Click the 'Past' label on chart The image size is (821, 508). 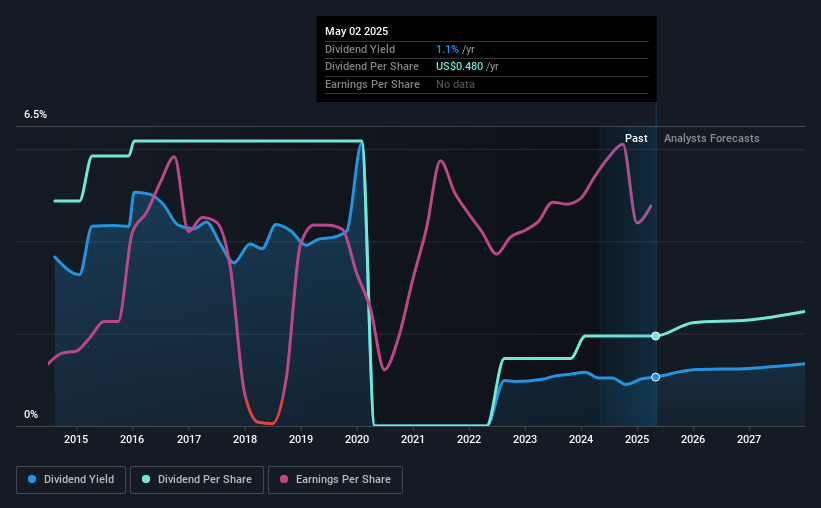click(636, 138)
